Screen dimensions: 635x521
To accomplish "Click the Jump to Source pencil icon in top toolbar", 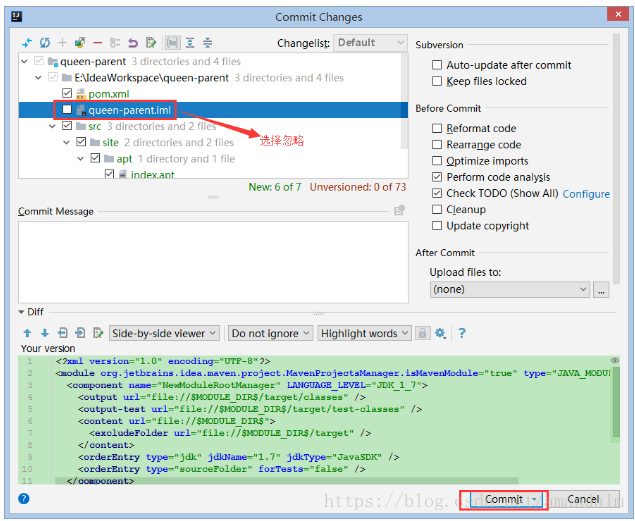I will click(151, 43).
